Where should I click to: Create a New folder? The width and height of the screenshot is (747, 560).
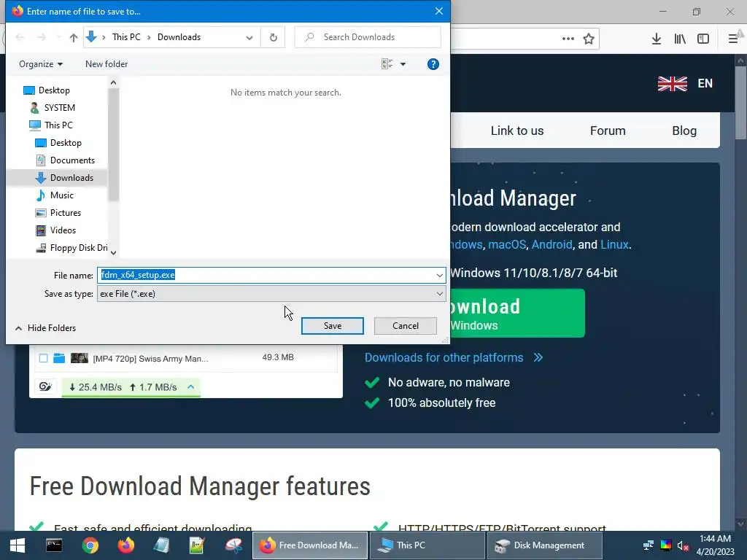107,64
